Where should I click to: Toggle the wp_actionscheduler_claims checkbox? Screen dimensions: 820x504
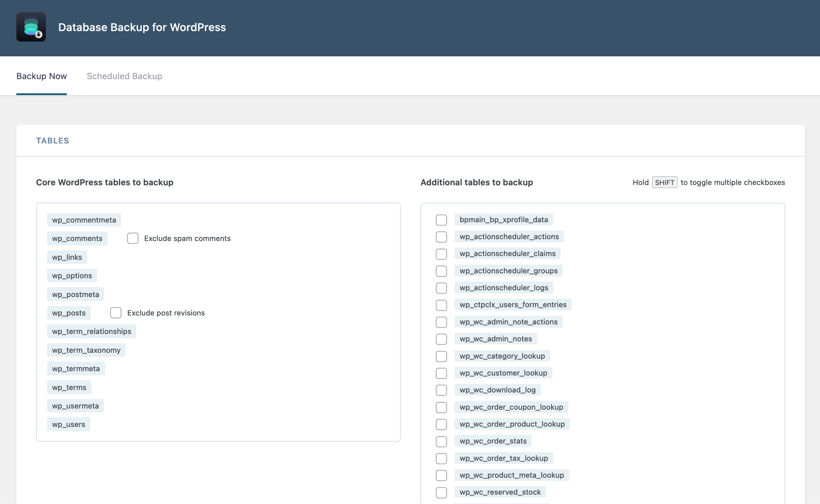(441, 254)
